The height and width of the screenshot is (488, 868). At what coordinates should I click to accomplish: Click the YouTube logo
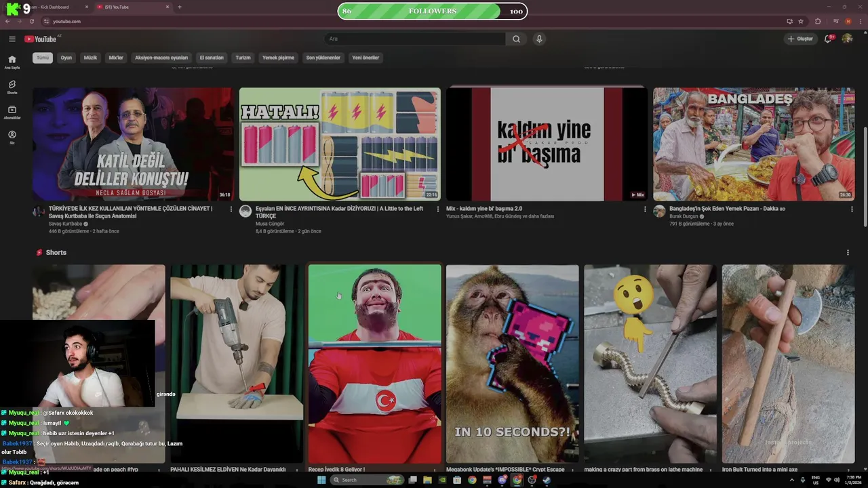pos(41,39)
